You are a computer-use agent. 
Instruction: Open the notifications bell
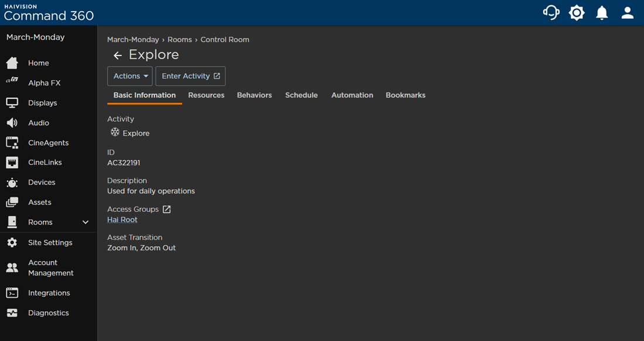[602, 13]
